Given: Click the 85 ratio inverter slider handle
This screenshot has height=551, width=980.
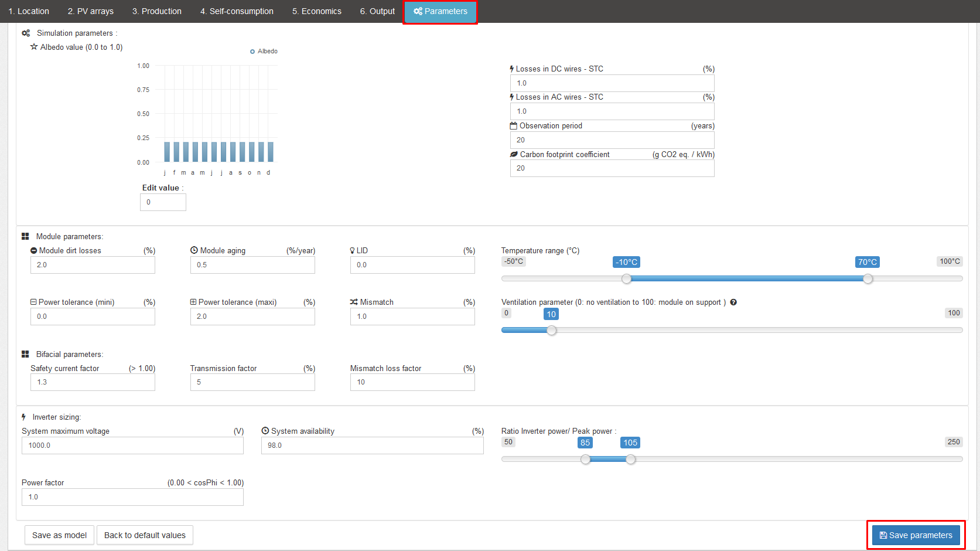Looking at the screenshot, I should [x=586, y=459].
